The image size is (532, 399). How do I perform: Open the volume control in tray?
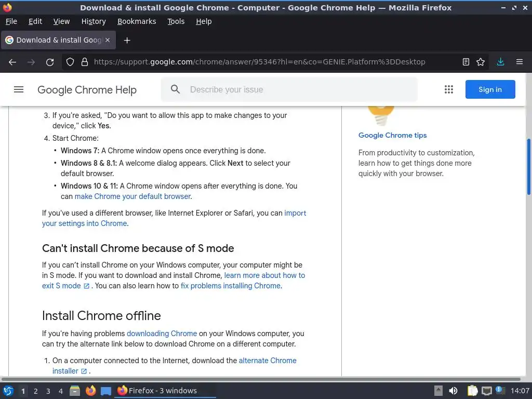453,391
